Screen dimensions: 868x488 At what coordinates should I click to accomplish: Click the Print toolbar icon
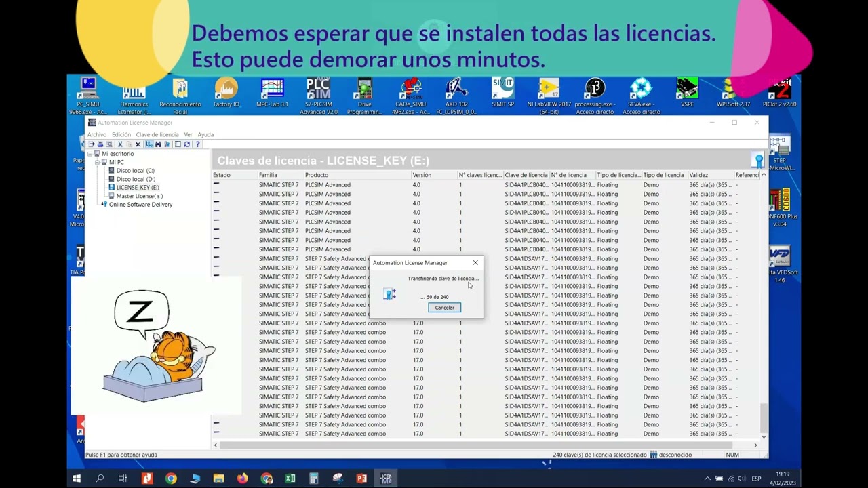[100, 144]
